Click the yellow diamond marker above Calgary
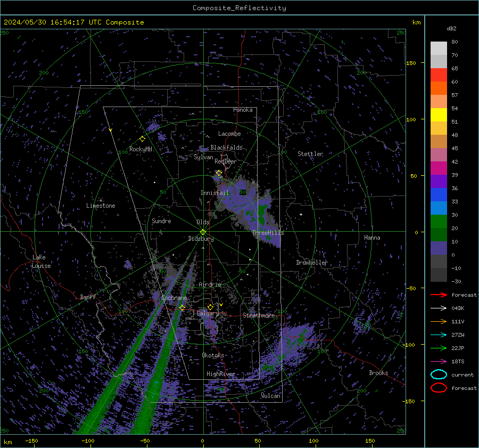Viewport: 479px width, 448px height. tap(210, 307)
